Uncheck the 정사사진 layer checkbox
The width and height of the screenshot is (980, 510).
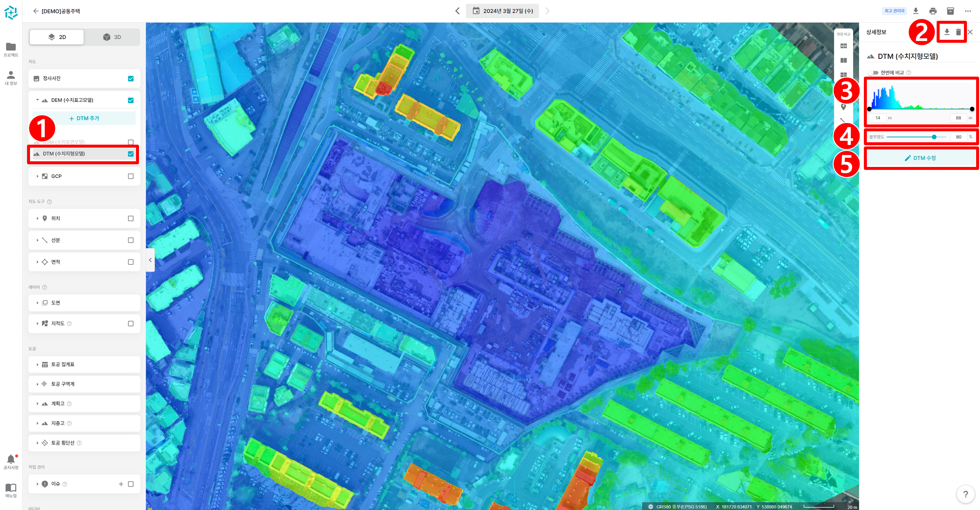[130, 78]
